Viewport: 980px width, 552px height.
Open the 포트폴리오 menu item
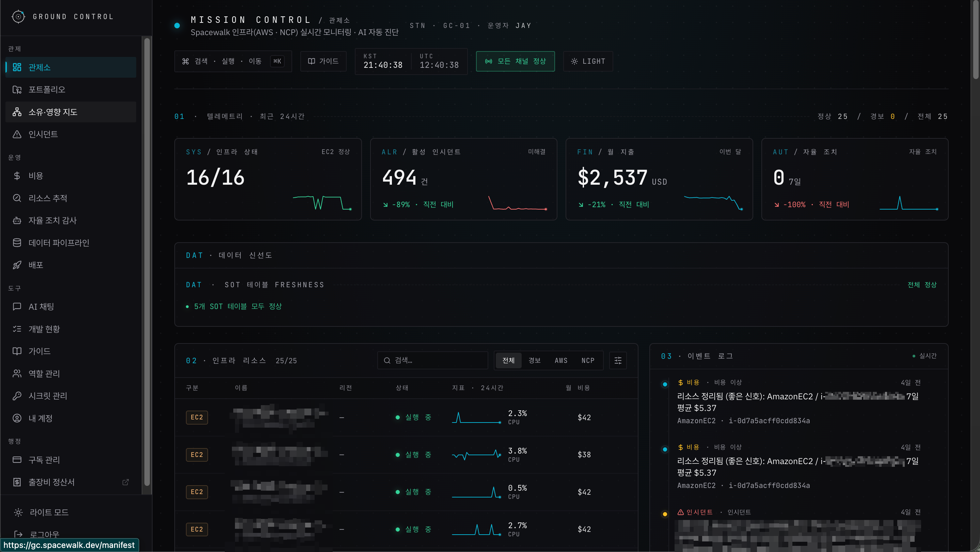pos(71,90)
